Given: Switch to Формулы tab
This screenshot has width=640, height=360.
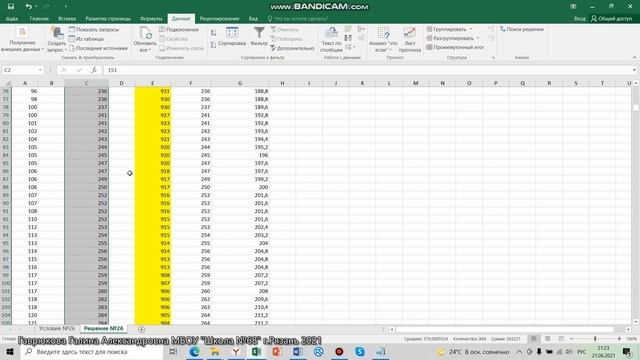Looking at the screenshot, I should pos(151,19).
